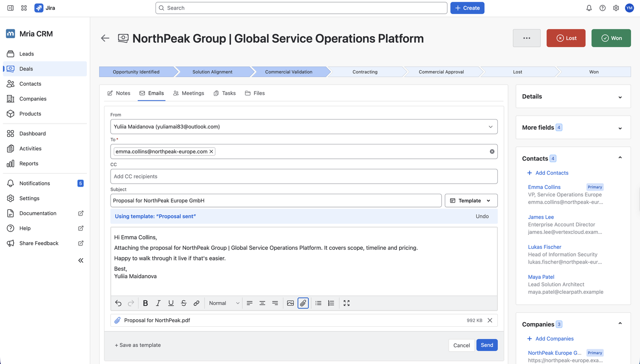Screen dimensions: 640x364
Task: Select the Contracting pipeline stage
Action: tap(365, 72)
